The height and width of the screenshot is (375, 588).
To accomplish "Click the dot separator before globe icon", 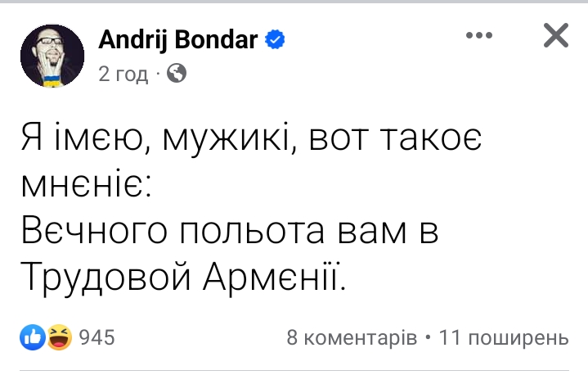I will pyautogui.click(x=158, y=74).
